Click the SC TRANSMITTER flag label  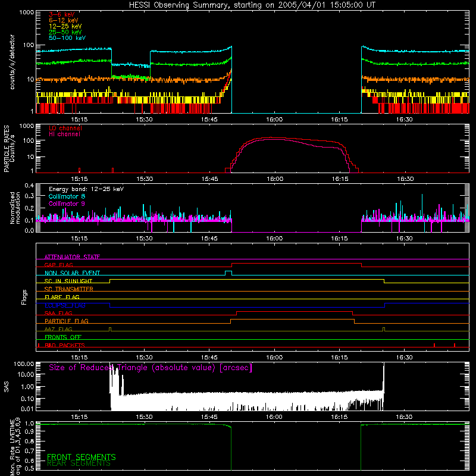click(x=68, y=289)
